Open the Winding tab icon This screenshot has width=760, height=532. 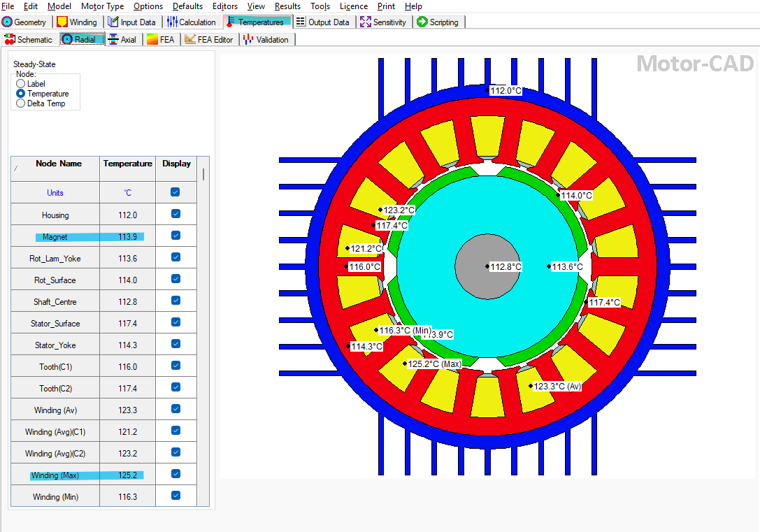coord(62,22)
